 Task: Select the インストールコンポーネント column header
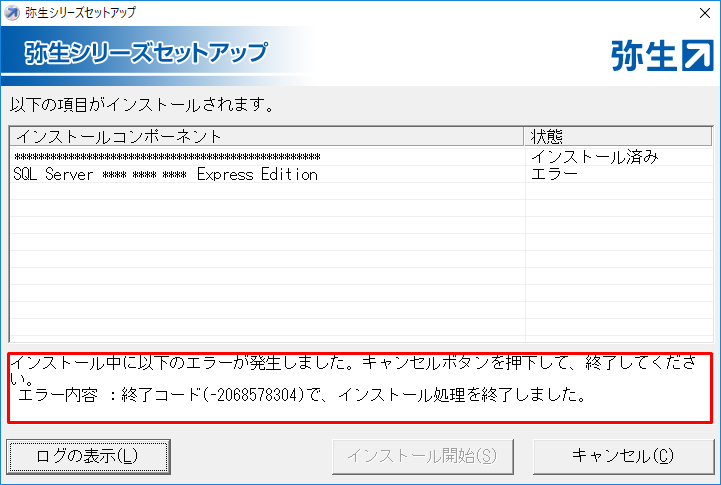click(267, 137)
